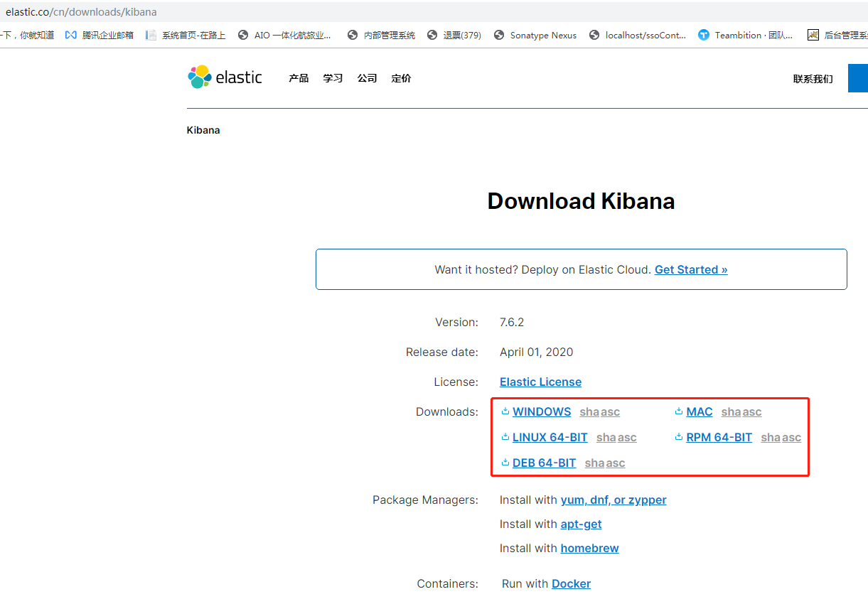Open the 内部管理系统 bookmark globe icon

353,35
